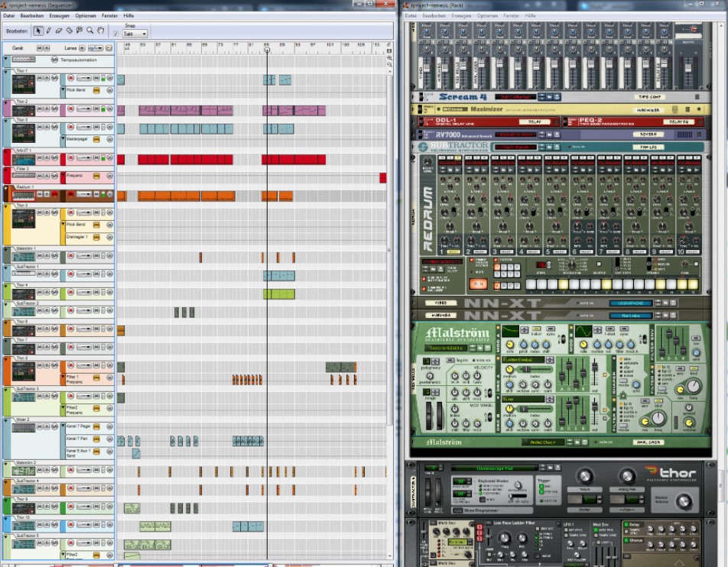728x567 pixels.
Task: Select the eraser tool
Action: click(x=59, y=31)
